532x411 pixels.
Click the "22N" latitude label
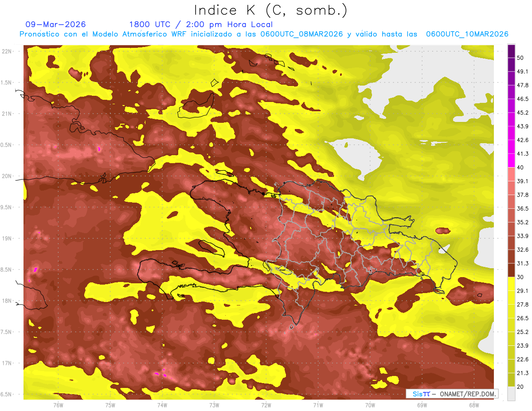[7, 51]
